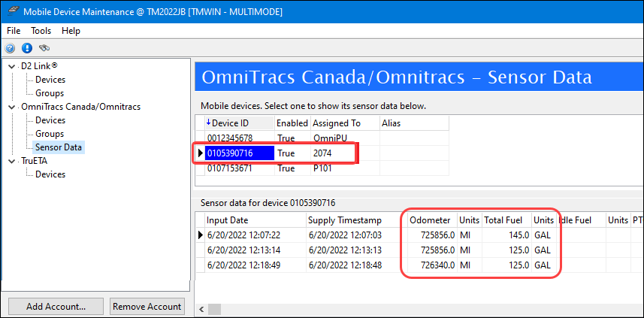Screen dimensions: 644x318
Task: Click the horizontal scrollbar left arrow
Action: (x=202, y=309)
